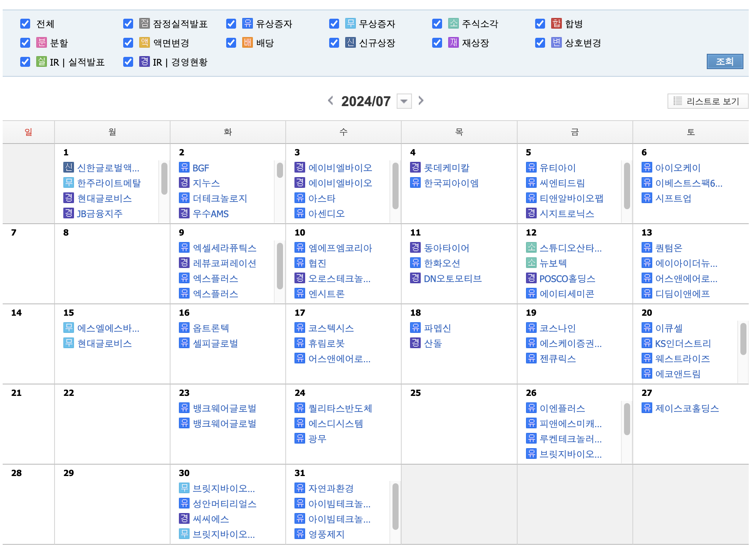Toggle the 유상증자 checkbox
This screenshot has height=552, width=756.
[x=231, y=24]
